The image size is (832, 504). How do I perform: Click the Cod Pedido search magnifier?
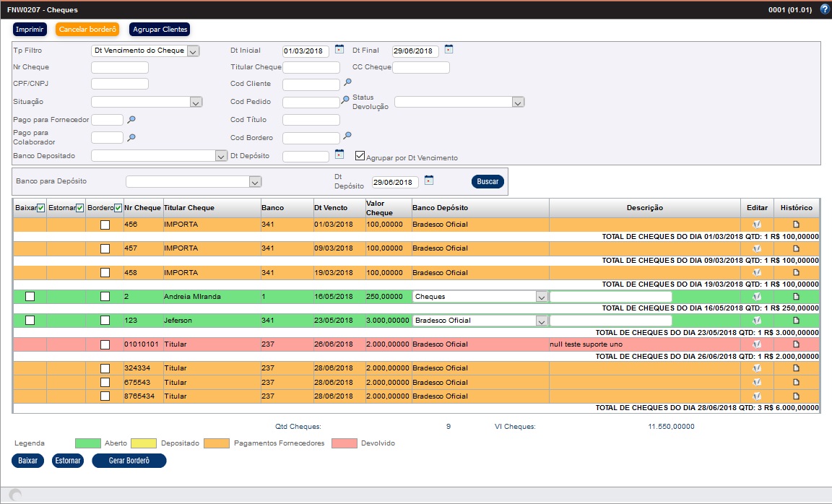pos(345,100)
